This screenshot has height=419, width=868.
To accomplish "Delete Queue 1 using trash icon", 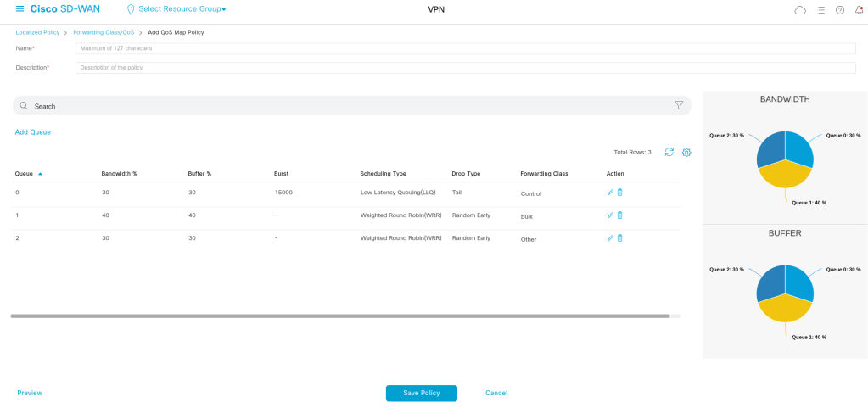I will click(619, 215).
